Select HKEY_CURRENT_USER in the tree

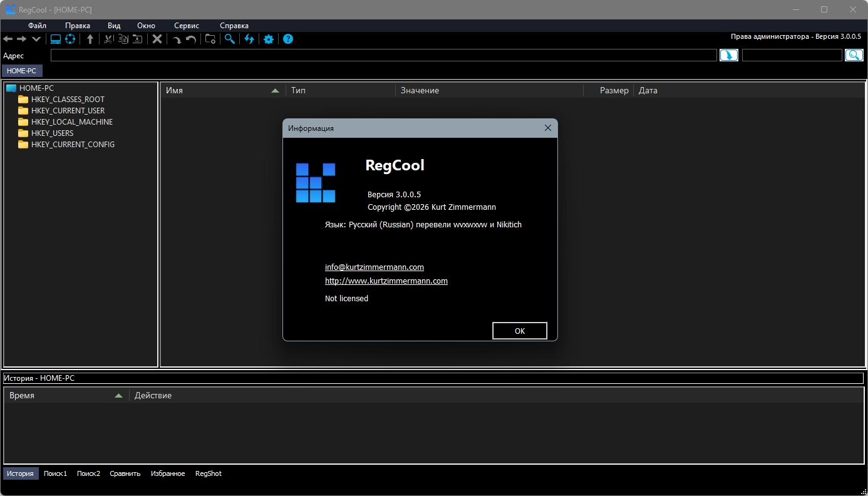point(68,111)
